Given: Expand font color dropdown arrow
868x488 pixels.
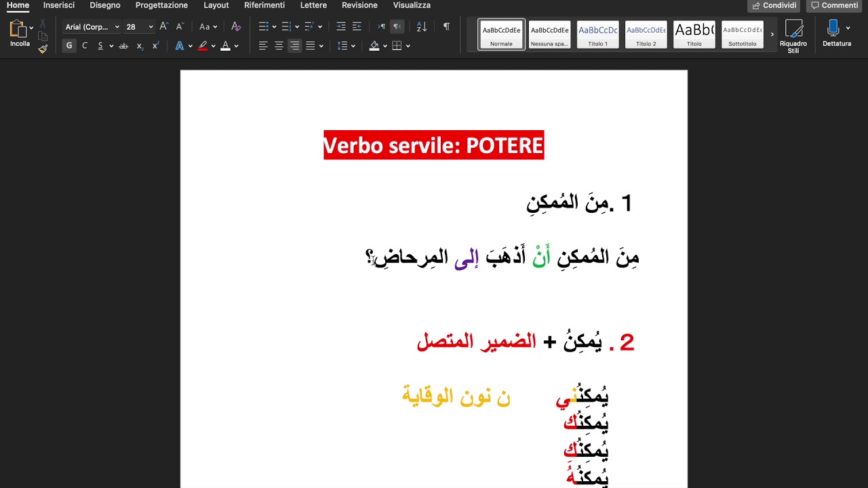Looking at the screenshot, I should 236,46.
